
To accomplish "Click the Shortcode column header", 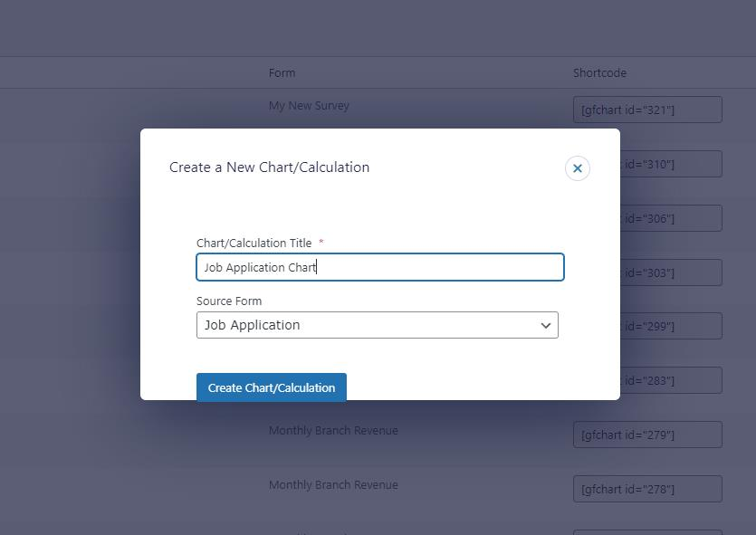I will click(x=599, y=72).
